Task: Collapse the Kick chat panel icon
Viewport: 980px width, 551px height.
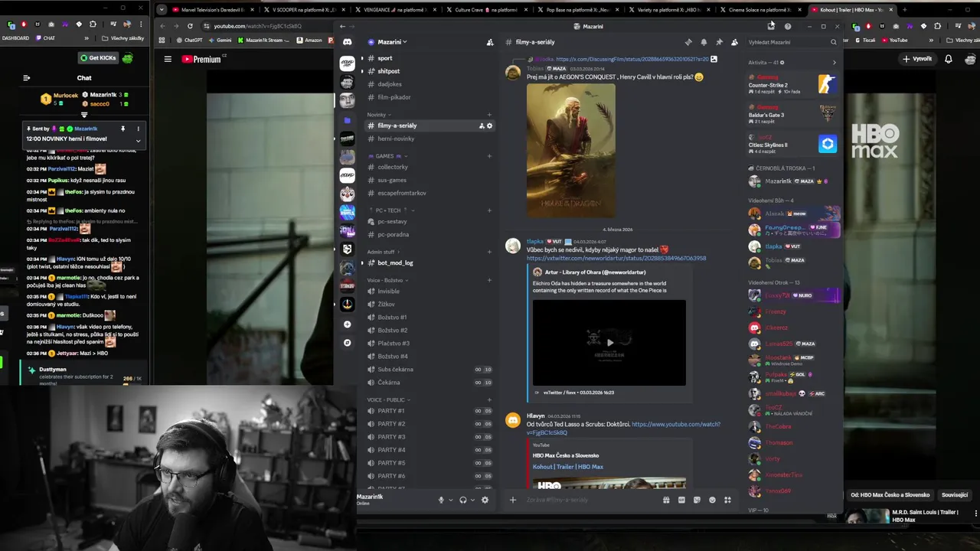Action: [x=26, y=77]
